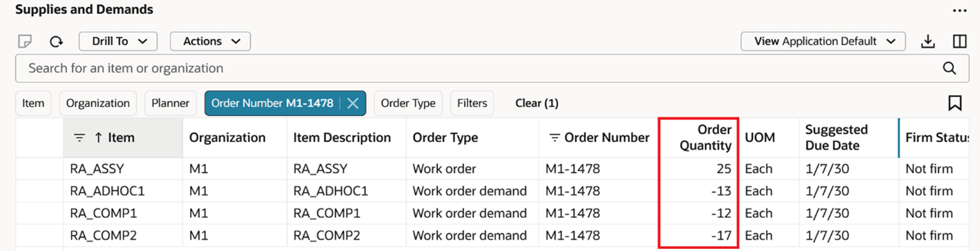Click the bookmark saved-search icon
The width and height of the screenshot is (980, 251).
point(955,103)
